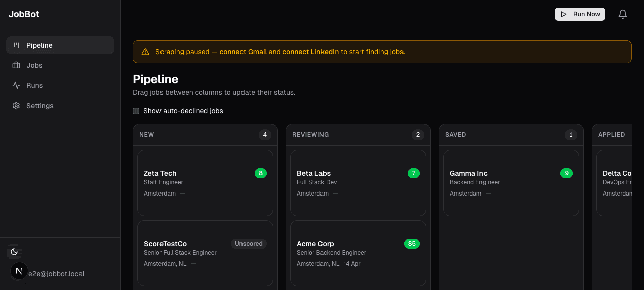Click the Runs activity pulse icon
Image resolution: width=644 pixels, height=290 pixels.
[x=16, y=85]
